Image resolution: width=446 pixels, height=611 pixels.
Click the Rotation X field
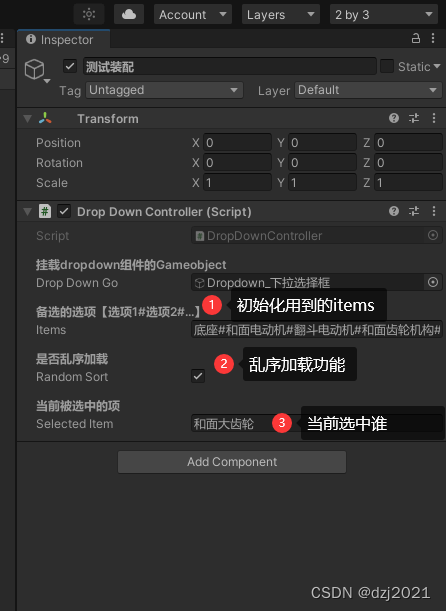(237, 162)
